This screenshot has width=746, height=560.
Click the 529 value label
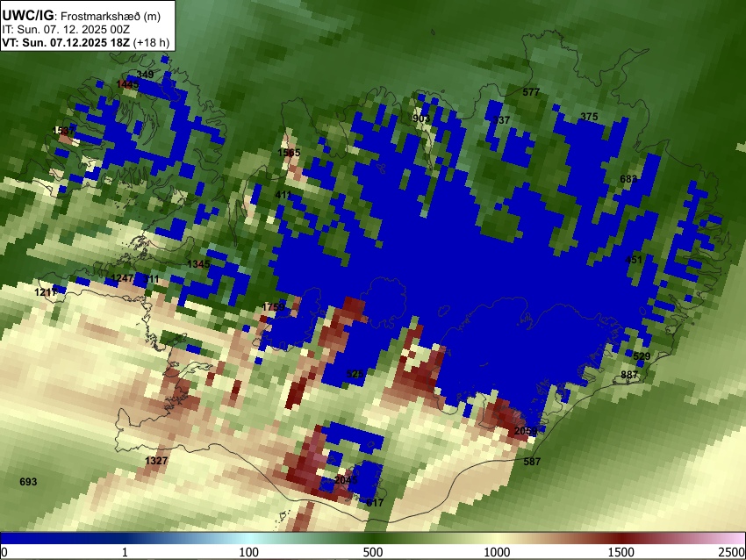point(642,356)
